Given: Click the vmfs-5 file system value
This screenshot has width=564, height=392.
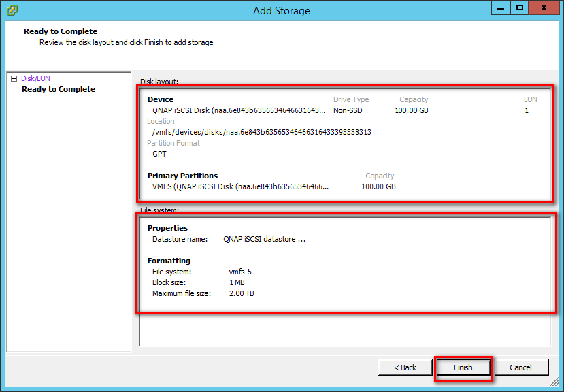Looking at the screenshot, I should (x=240, y=272).
